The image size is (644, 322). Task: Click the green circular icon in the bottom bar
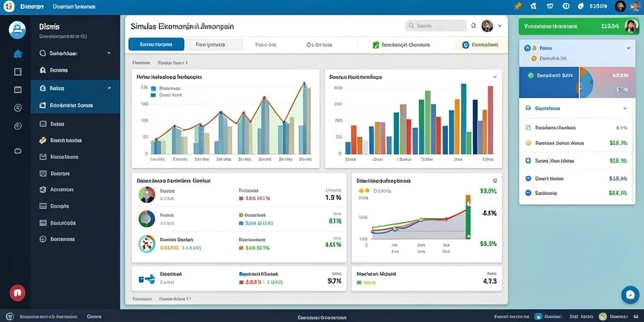click(x=603, y=317)
